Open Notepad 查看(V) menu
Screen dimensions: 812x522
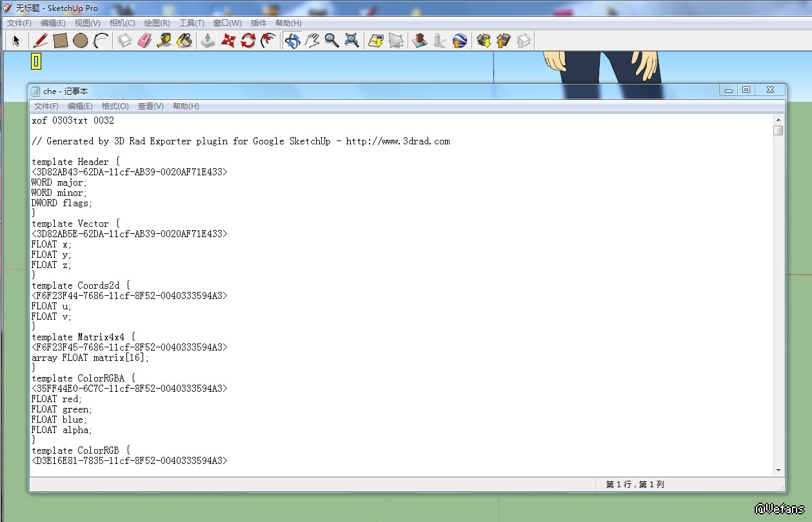pyautogui.click(x=151, y=106)
